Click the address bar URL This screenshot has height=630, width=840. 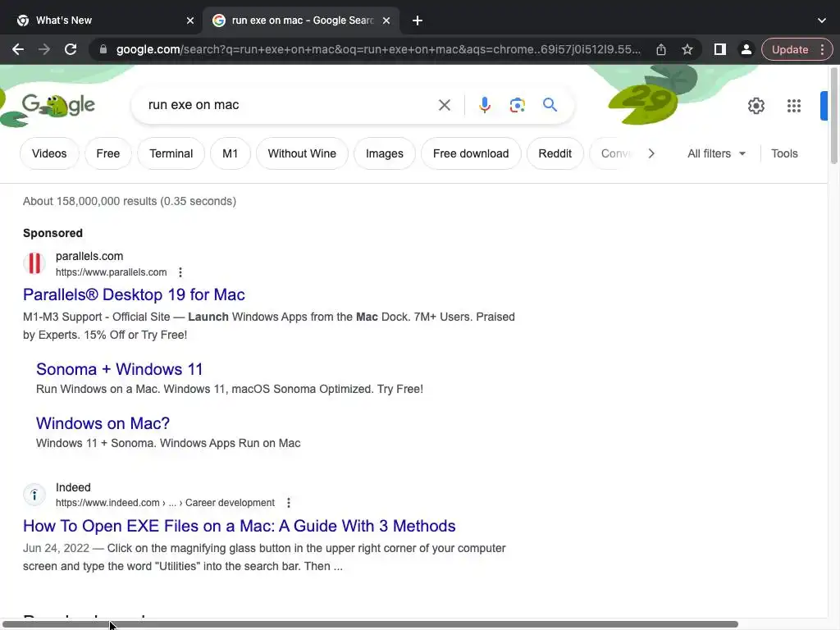[x=378, y=49]
